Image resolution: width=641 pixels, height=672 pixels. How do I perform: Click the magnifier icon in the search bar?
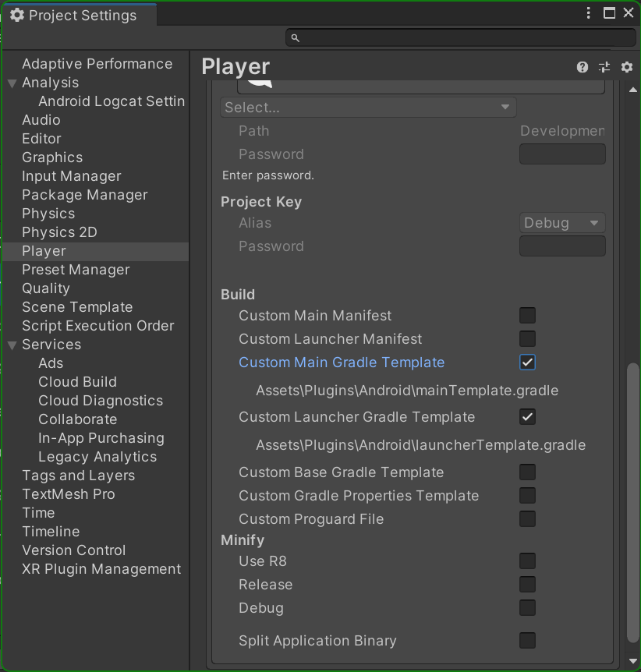(295, 37)
